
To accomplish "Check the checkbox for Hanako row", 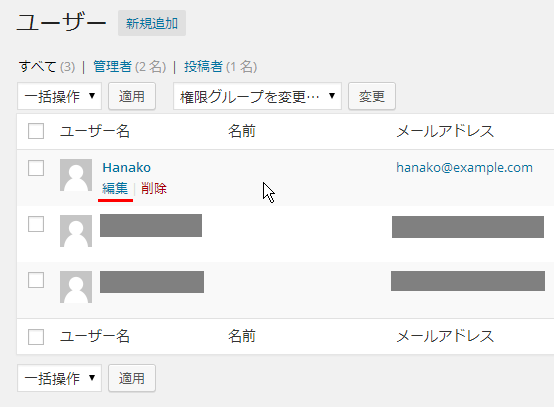I will point(36,168).
